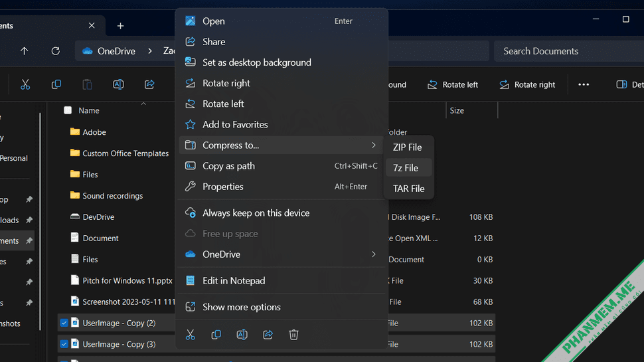Click the navigation pane scrollbar
This screenshot has height=362, width=644.
pos(40,221)
